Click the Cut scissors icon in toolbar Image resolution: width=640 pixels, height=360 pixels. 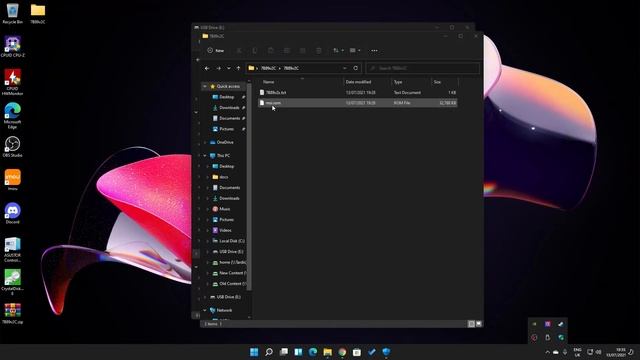pos(239,51)
